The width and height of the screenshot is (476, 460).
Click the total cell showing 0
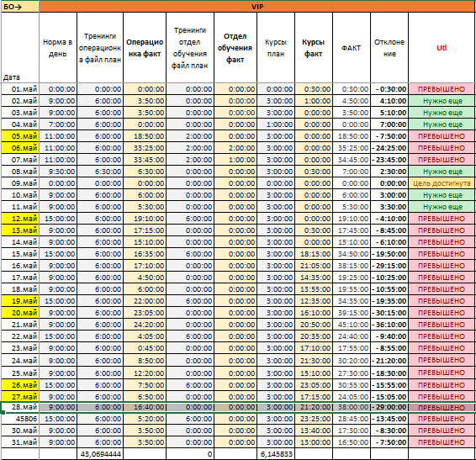point(190,454)
